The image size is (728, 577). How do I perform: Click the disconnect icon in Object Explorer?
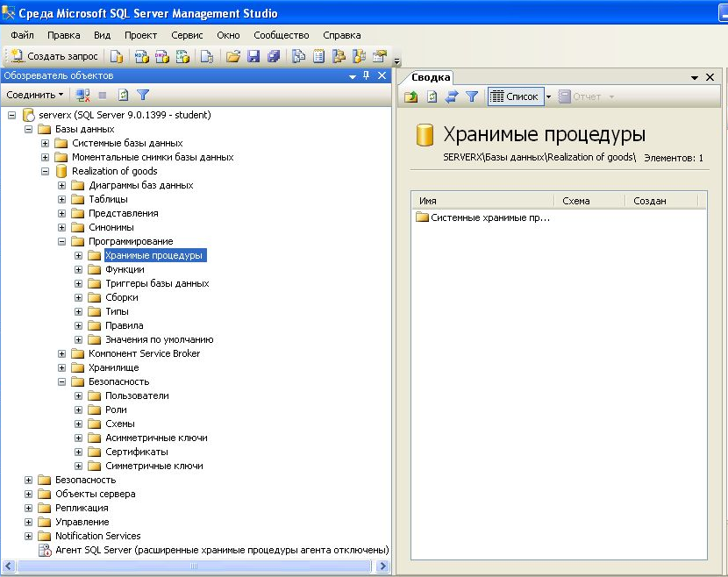pyautogui.click(x=82, y=96)
